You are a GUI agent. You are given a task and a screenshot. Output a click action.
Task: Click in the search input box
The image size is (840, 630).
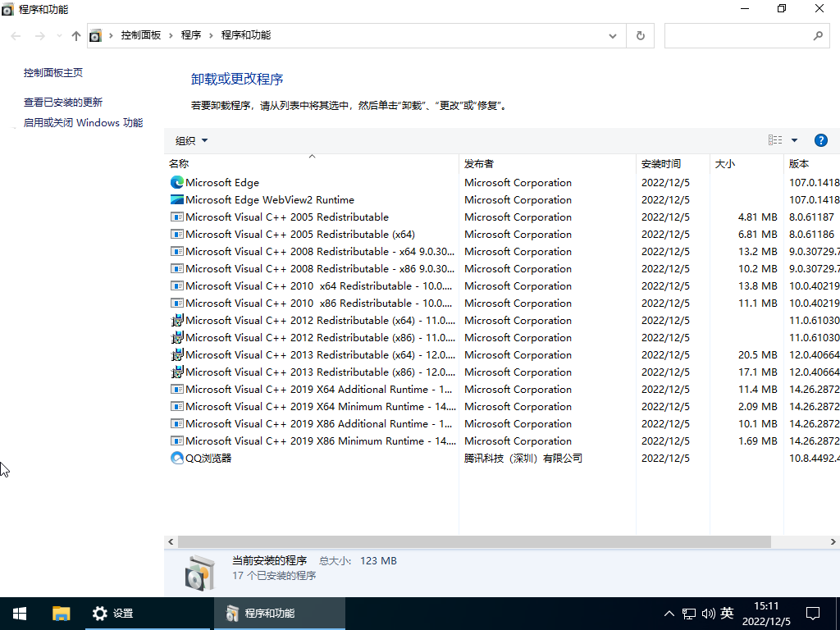(737, 36)
